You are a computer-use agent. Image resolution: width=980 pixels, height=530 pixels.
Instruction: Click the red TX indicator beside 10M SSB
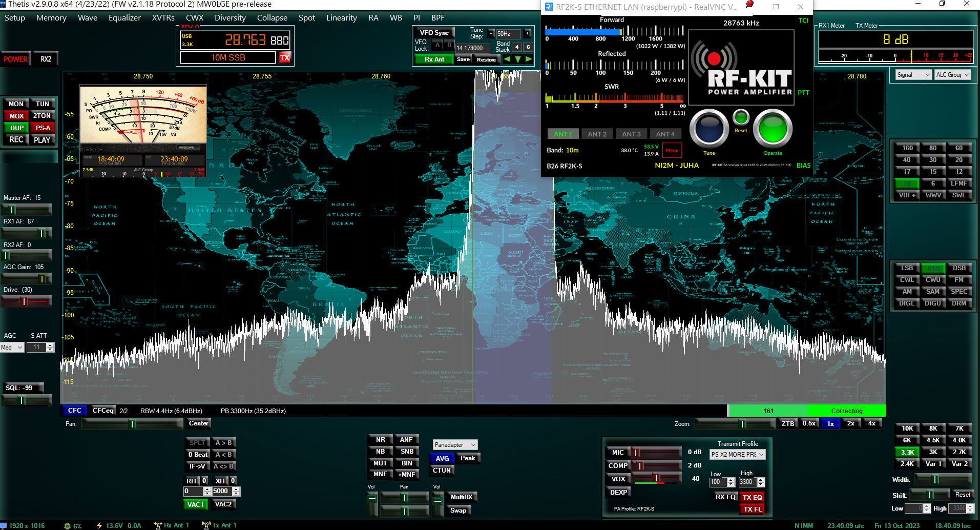pyautogui.click(x=284, y=57)
